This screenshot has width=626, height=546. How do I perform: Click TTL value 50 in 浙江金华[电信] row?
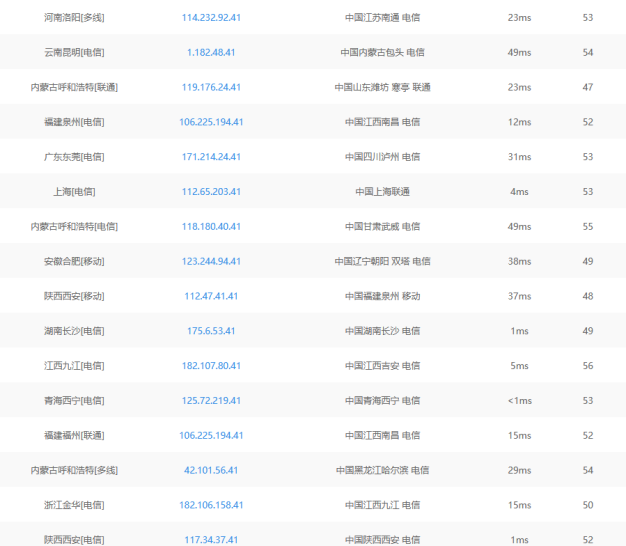click(588, 505)
